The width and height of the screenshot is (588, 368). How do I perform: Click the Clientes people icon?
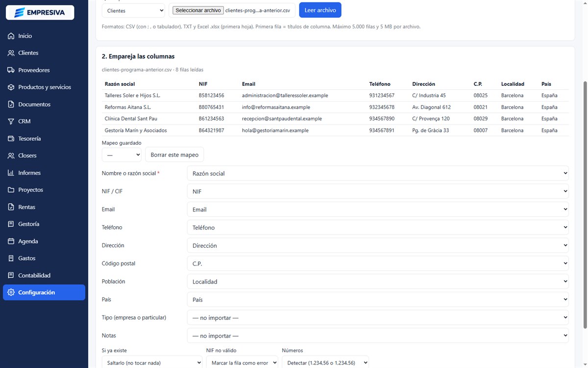point(11,53)
